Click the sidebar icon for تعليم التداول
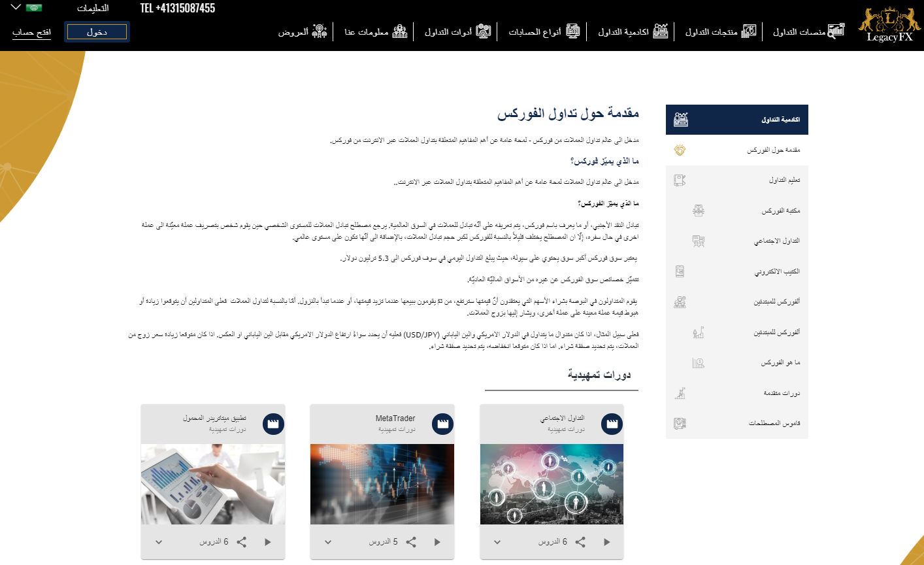Image resolution: width=924 pixels, height=565 pixels. point(680,180)
